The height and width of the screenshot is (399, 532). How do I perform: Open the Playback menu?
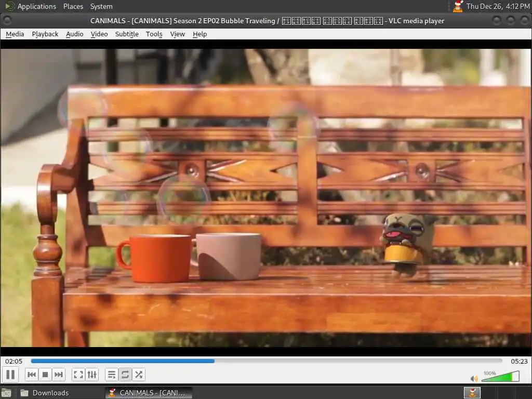[x=45, y=34]
